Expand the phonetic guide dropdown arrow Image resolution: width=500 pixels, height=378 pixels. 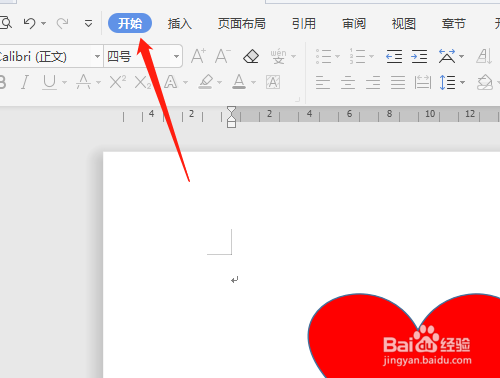click(x=294, y=56)
